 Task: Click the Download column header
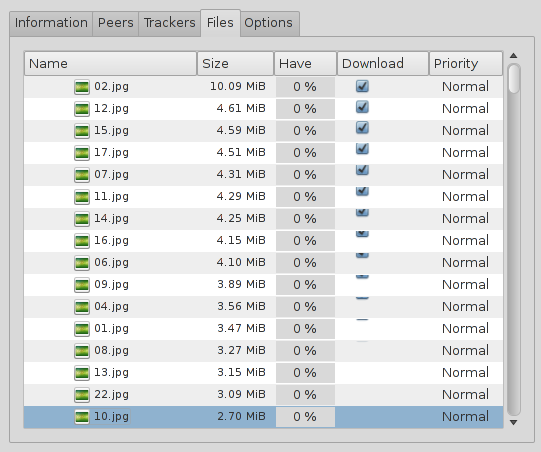[x=383, y=63]
